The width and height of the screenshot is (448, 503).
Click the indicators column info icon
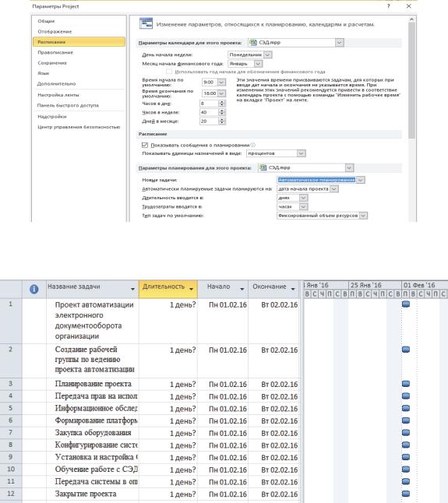(34, 289)
